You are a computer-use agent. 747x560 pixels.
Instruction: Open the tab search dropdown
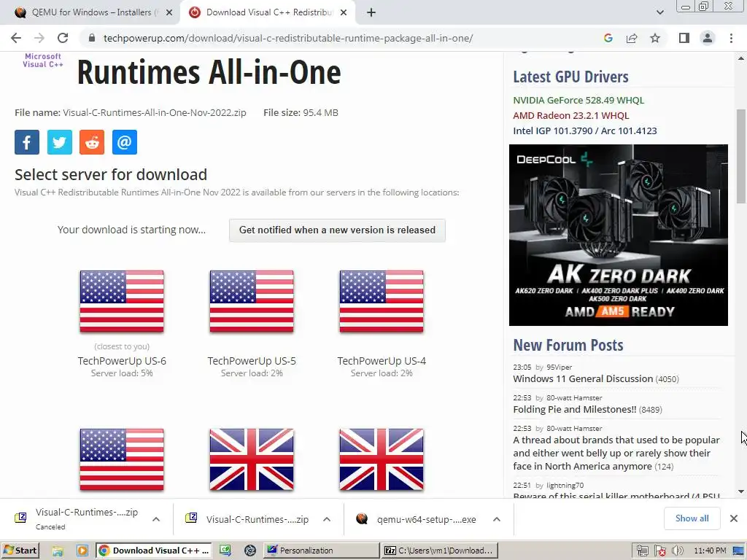[659, 13]
